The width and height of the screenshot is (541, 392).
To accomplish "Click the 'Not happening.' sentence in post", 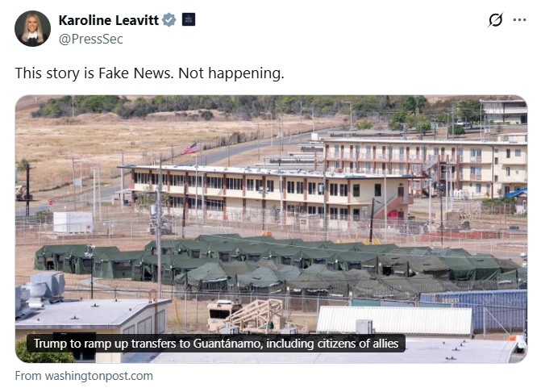I will tap(231, 73).
